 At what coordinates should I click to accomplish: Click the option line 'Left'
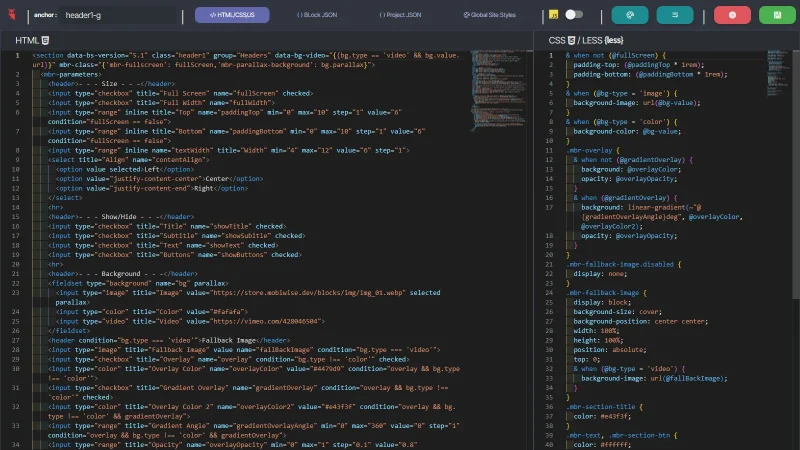pos(124,169)
